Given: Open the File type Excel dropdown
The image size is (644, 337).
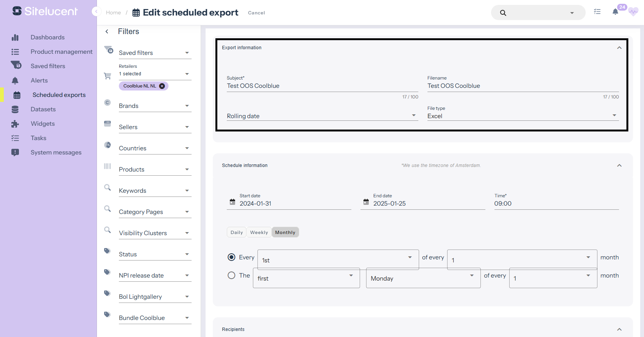Looking at the screenshot, I should (522, 116).
